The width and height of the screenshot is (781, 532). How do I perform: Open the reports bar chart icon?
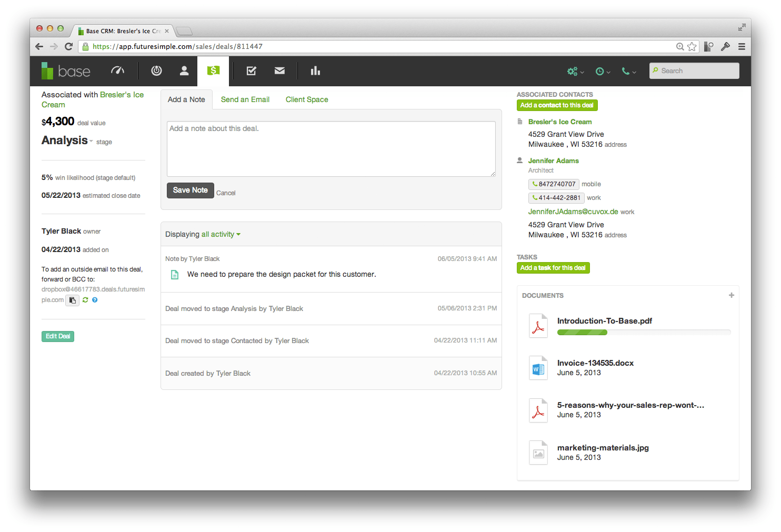315,71
